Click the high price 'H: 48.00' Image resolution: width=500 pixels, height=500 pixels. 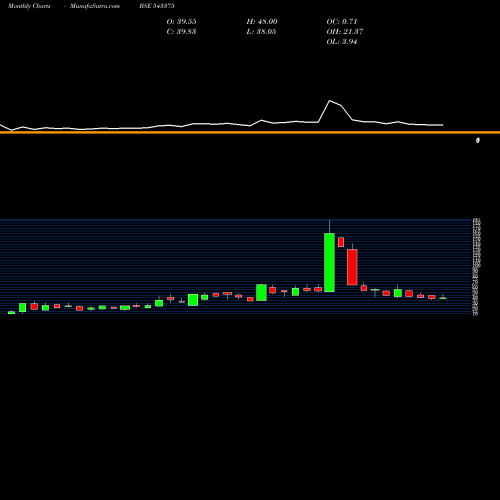point(262,22)
